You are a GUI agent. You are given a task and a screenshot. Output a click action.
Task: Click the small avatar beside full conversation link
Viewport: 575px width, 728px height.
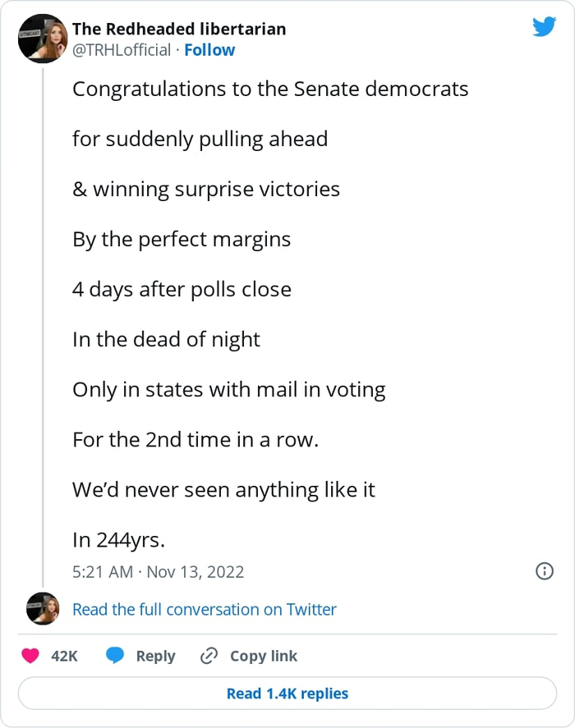(x=42, y=609)
